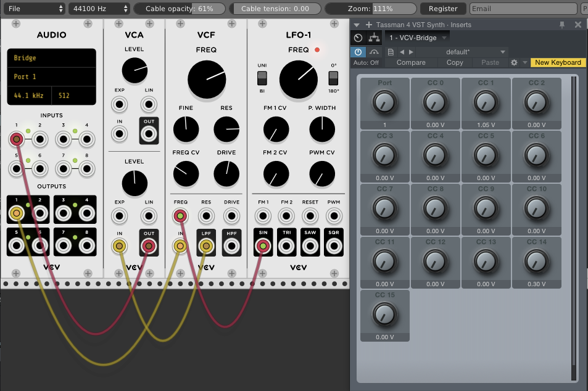The height and width of the screenshot is (391, 588).
Task: Click the upper VCA LEVEL knob
Action: (x=135, y=70)
